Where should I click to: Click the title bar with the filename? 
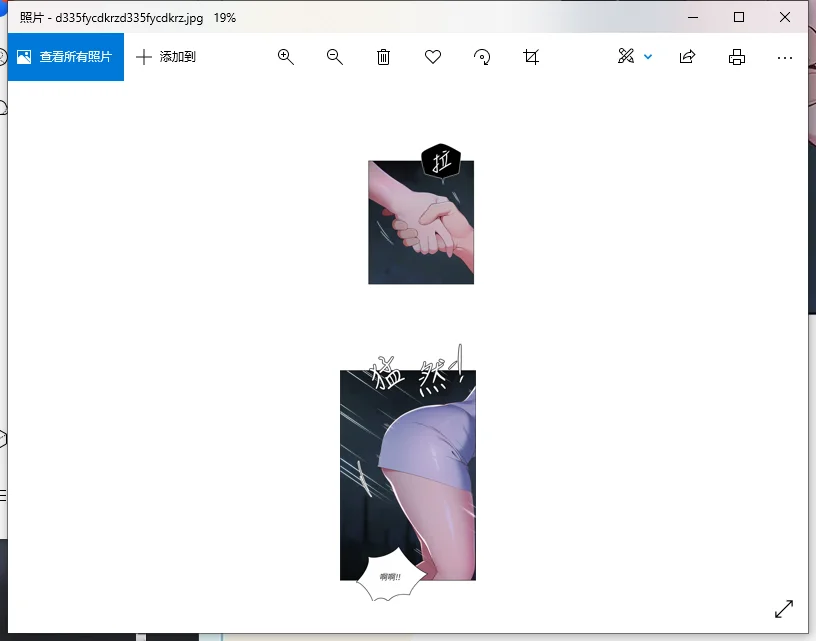pos(300,17)
